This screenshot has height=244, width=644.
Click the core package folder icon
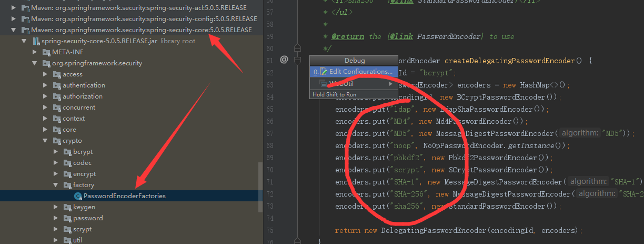pyautogui.click(x=57, y=130)
